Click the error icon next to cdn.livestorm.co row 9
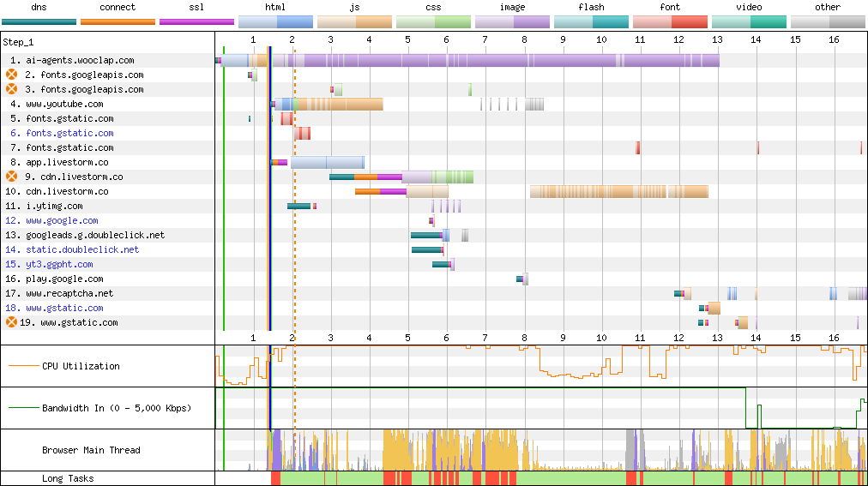This screenshot has width=868, height=486. tap(12, 177)
